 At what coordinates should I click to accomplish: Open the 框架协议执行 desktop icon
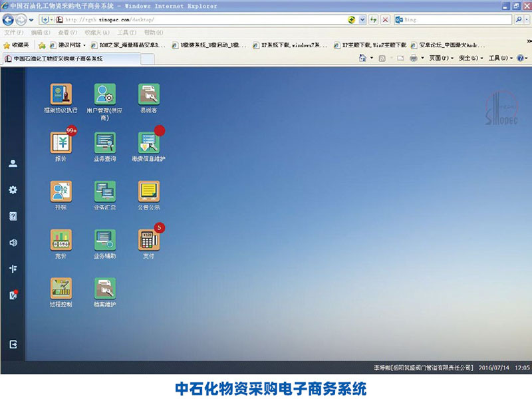(61, 94)
